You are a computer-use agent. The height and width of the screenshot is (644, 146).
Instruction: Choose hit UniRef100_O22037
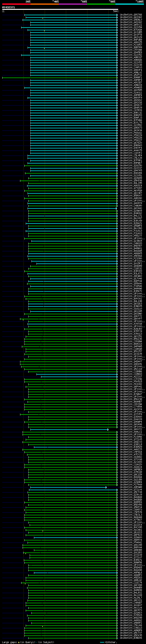coord(131,168)
